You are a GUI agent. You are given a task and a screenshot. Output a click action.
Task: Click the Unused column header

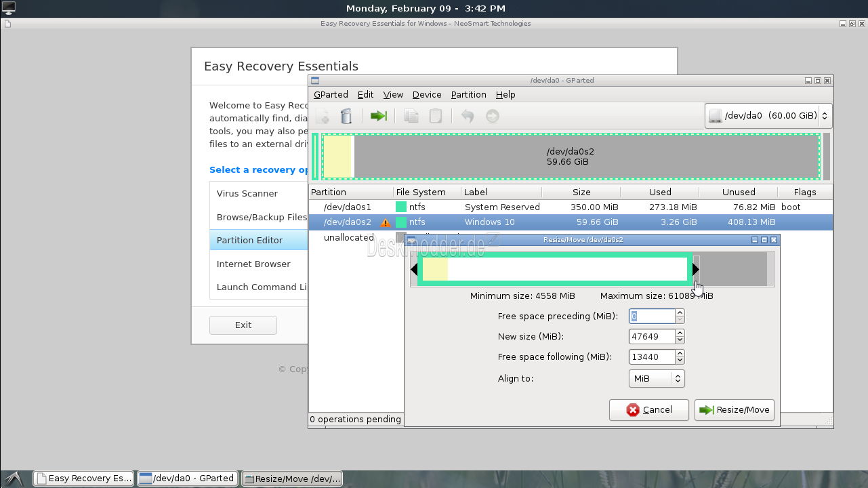pyautogui.click(x=739, y=192)
